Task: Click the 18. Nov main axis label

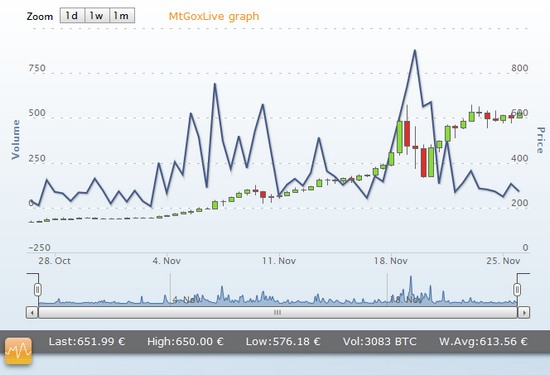Action: (x=391, y=261)
